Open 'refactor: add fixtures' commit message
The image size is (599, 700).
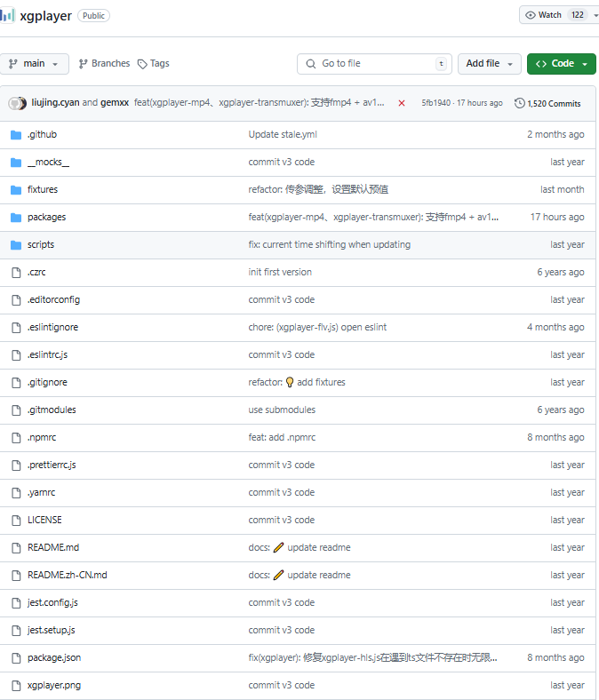(297, 382)
